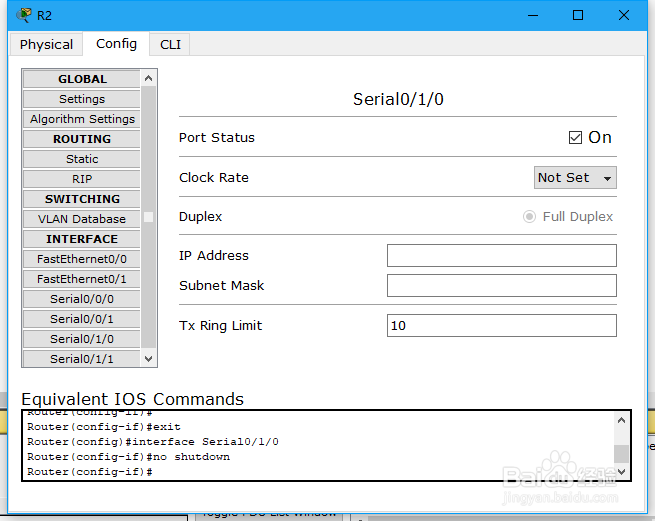Select the Full Duplex radio button
This screenshot has width=655, height=521.
coord(529,216)
